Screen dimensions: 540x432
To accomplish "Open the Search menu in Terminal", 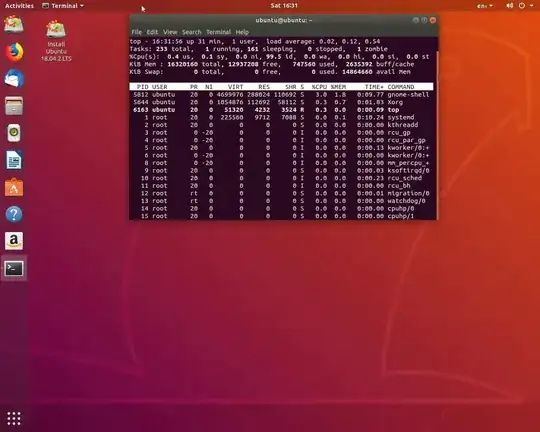I will click(191, 32).
